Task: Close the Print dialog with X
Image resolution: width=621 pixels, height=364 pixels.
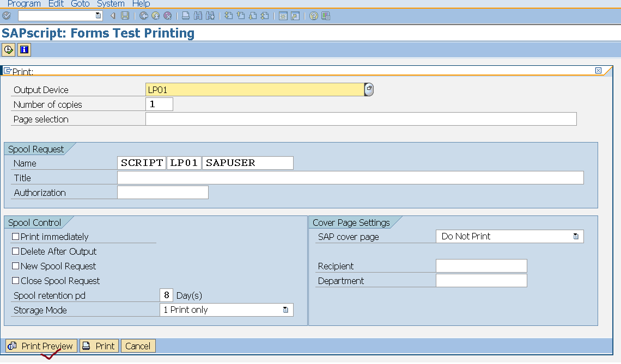Action: click(x=599, y=70)
